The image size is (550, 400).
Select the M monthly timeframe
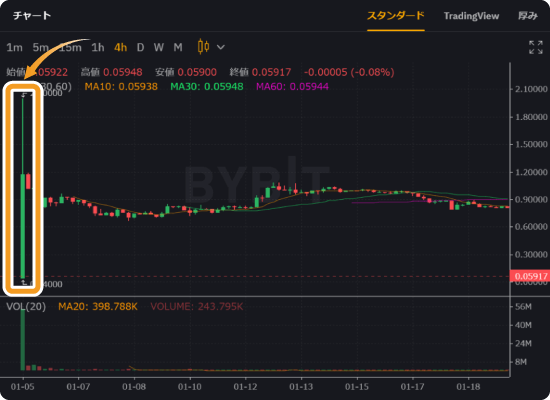[178, 47]
